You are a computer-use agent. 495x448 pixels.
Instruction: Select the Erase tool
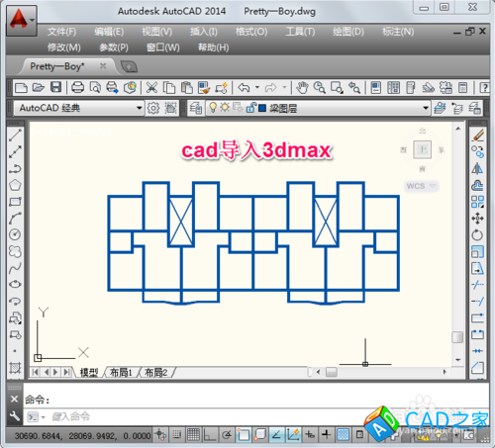click(477, 135)
